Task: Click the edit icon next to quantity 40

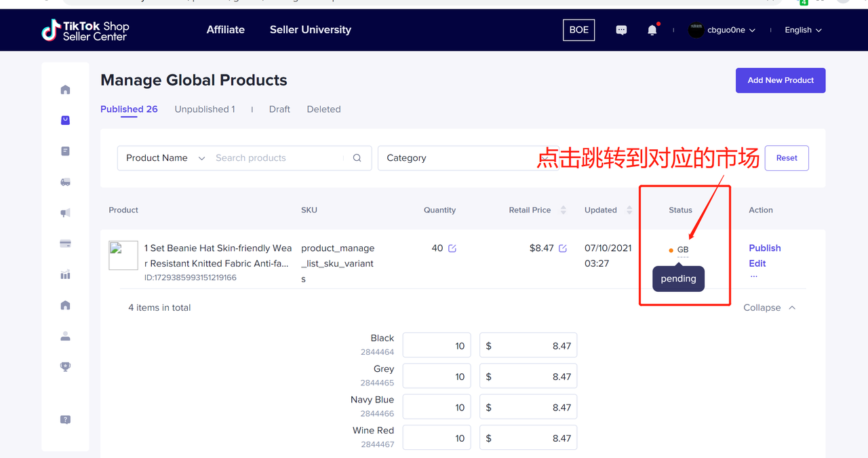Action: (x=452, y=248)
